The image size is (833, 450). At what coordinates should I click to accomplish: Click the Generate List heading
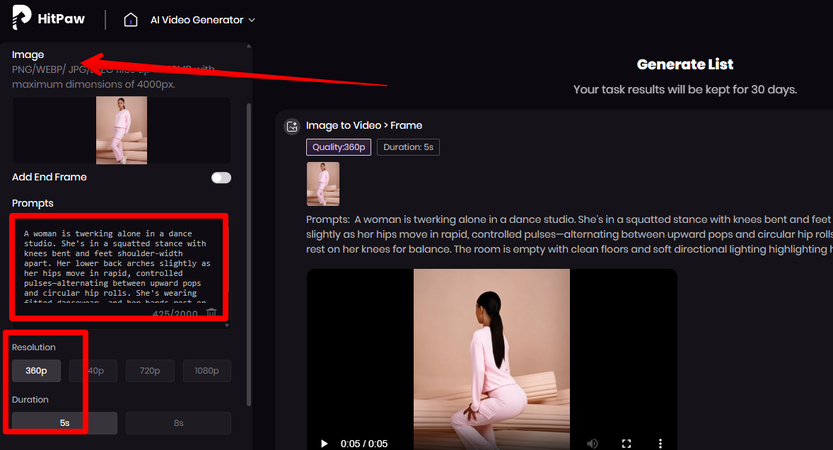click(685, 65)
